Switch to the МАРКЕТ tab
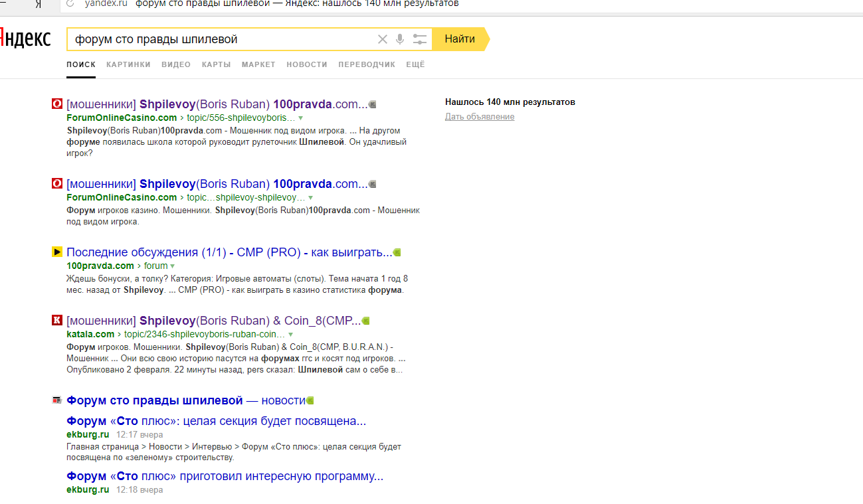The image size is (863, 504). tap(258, 64)
